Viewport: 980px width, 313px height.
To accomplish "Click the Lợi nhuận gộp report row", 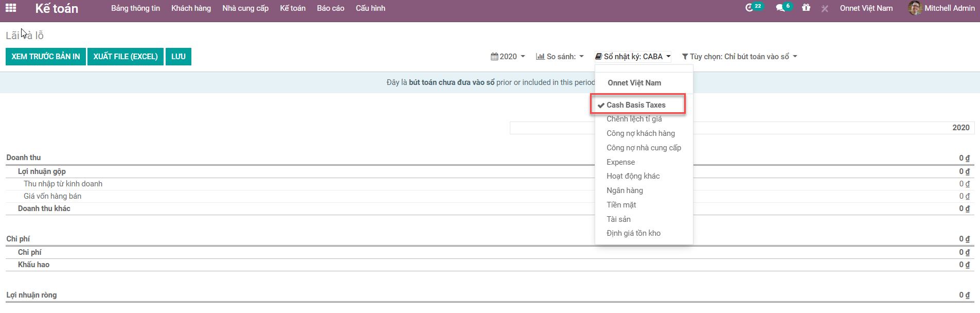I will 42,171.
